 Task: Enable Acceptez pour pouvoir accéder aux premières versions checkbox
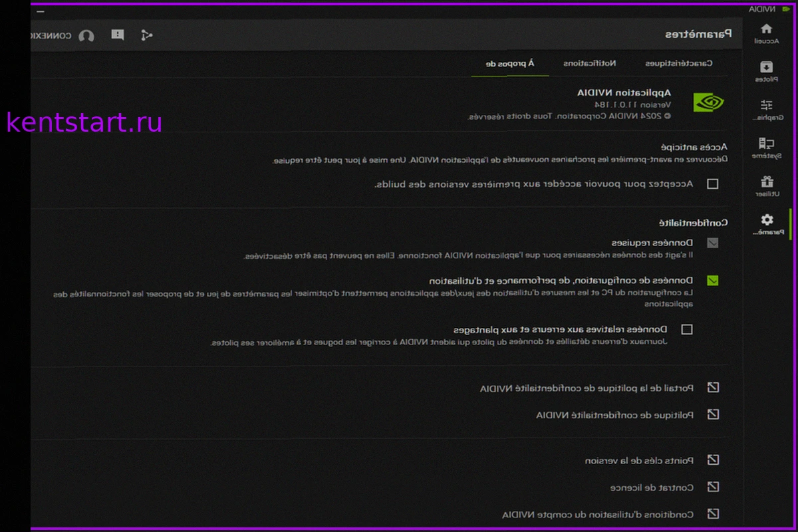pyautogui.click(x=712, y=184)
